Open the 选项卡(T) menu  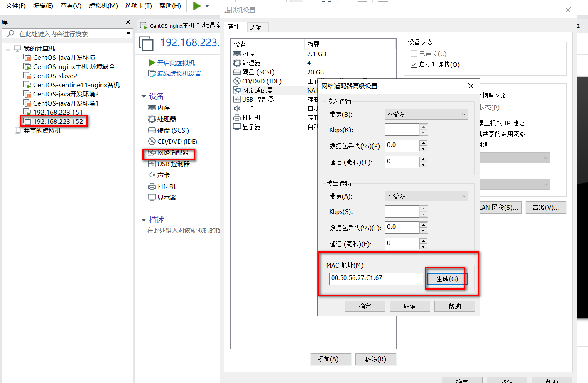(139, 6)
